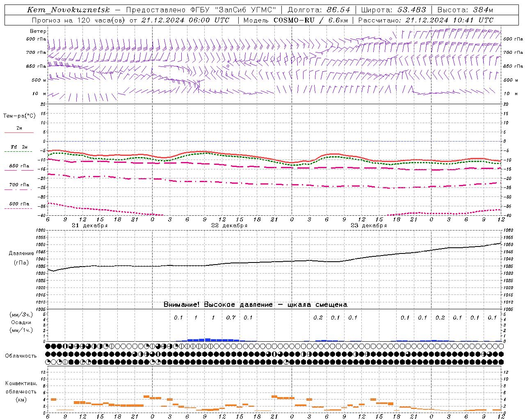The height and width of the screenshot is (420, 525).
Task: Select the Долгота: 86.54 value
Action: (319, 10)
